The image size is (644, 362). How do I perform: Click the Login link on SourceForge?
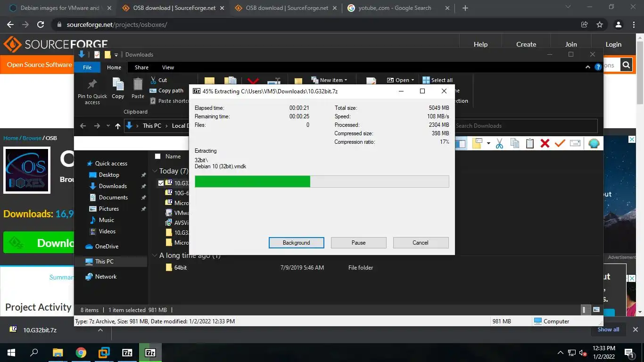tap(613, 44)
